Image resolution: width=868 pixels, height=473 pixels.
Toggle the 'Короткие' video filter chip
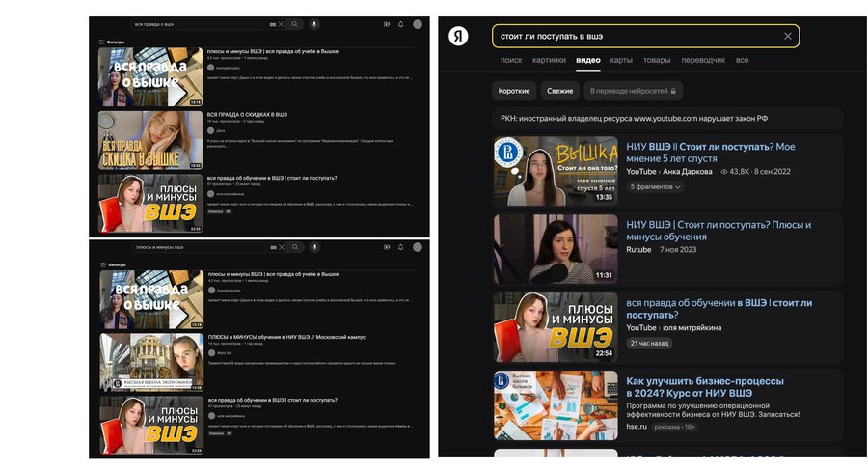coord(514,91)
